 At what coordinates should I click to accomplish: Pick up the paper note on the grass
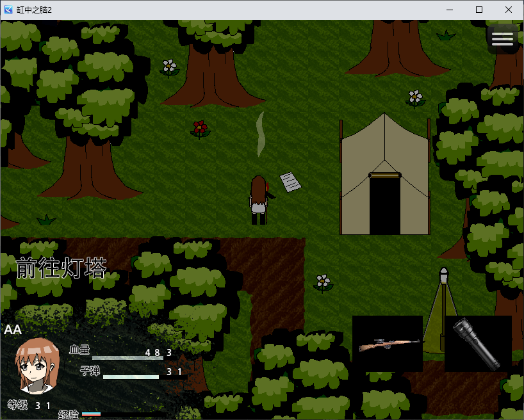click(290, 182)
